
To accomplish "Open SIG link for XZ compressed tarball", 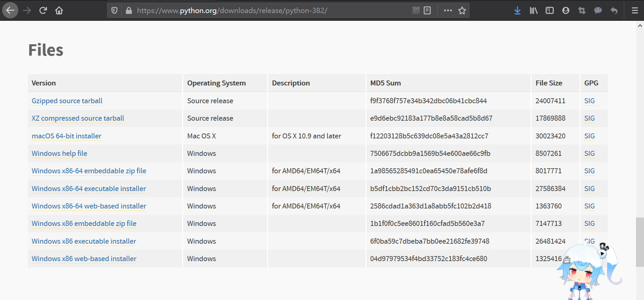I will click(x=589, y=118).
